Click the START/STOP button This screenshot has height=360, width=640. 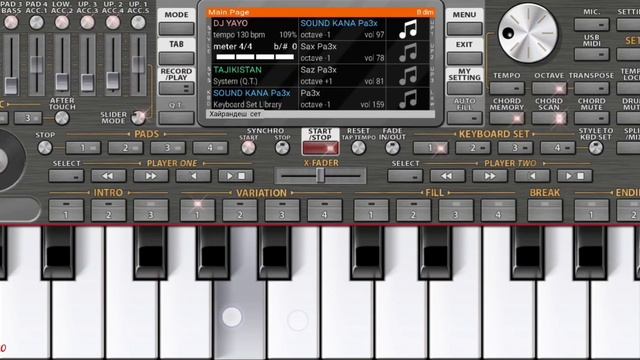(x=320, y=148)
